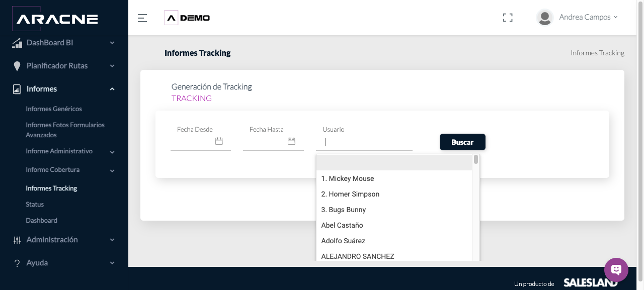
Task: Expand the Planificador Rutas chevron
Action: 112,66
